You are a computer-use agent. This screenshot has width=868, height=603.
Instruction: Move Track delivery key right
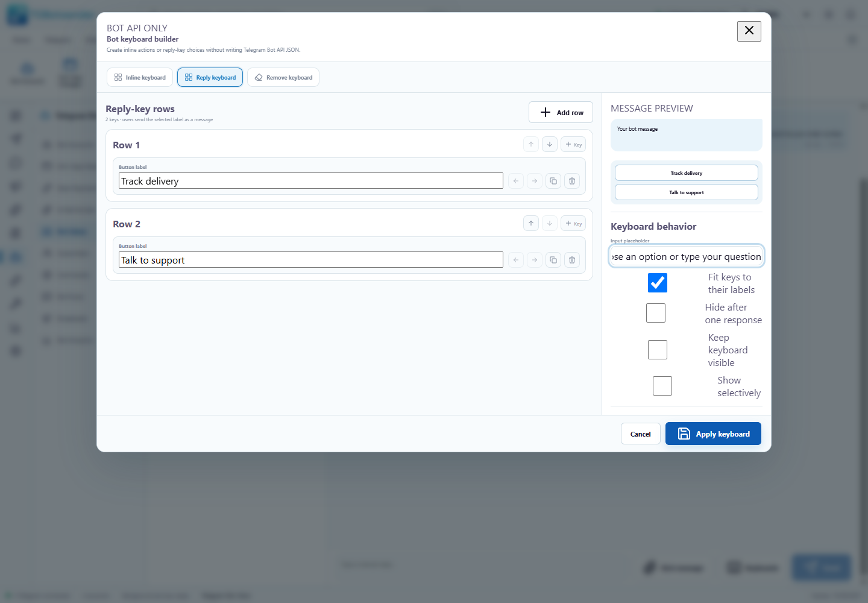(x=535, y=181)
